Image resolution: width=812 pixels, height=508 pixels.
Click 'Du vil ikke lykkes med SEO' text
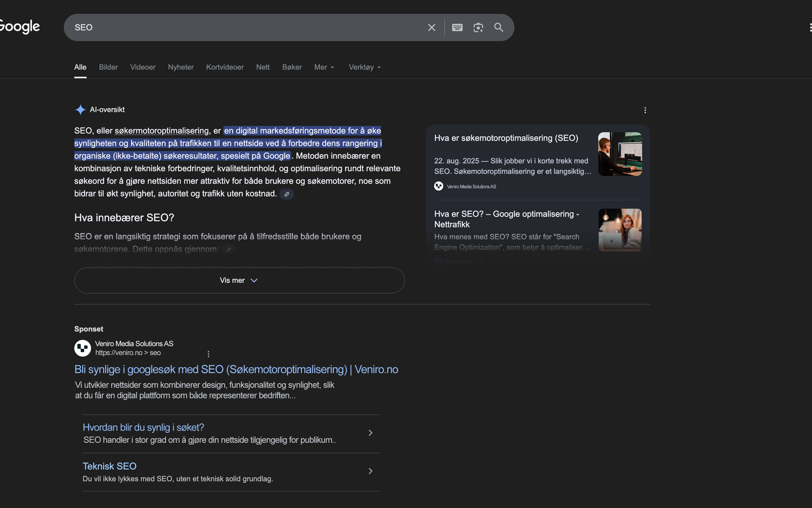178,479
